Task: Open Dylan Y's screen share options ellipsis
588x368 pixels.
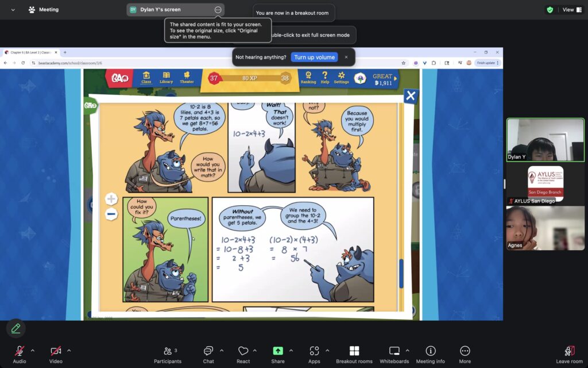Action: (x=218, y=10)
